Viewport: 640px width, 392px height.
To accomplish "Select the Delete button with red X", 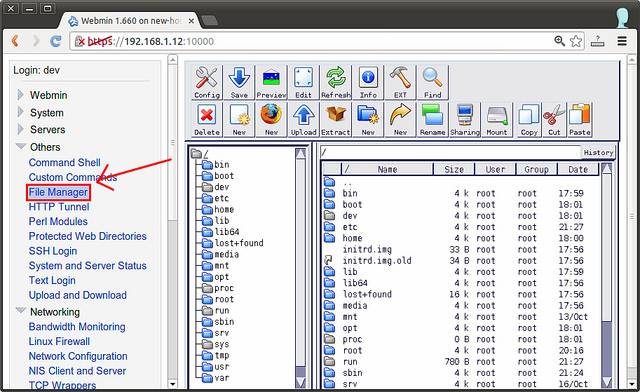I will pyautogui.click(x=207, y=120).
